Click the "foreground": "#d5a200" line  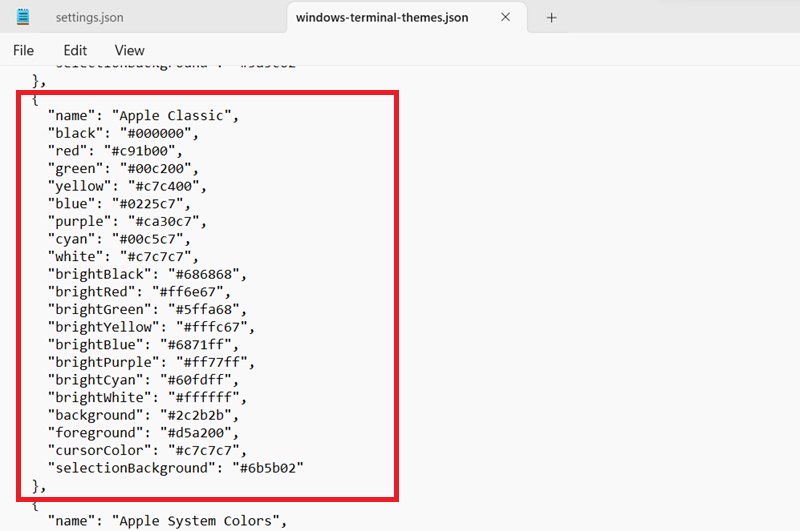(143, 433)
